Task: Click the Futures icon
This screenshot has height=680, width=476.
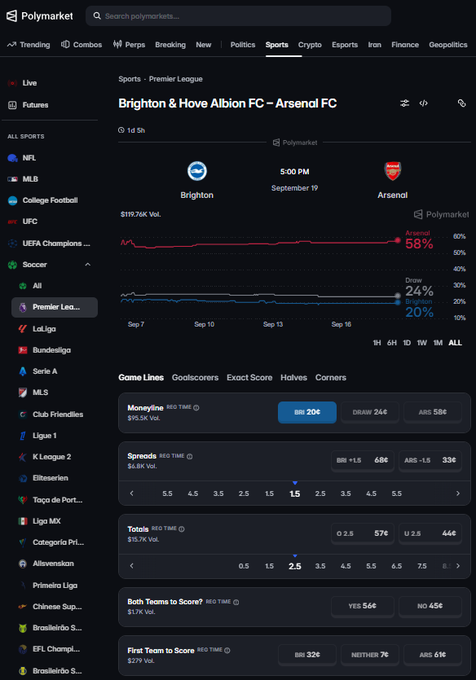Action: [x=13, y=105]
